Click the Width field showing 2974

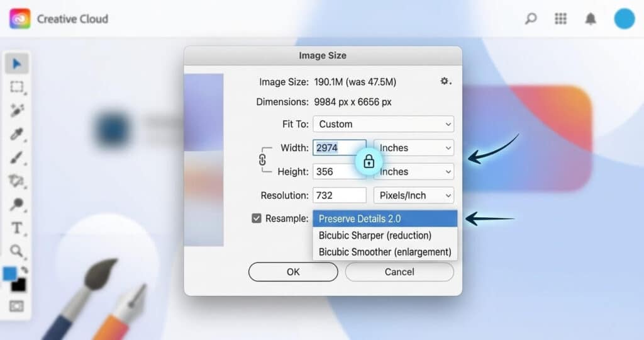[x=339, y=147]
